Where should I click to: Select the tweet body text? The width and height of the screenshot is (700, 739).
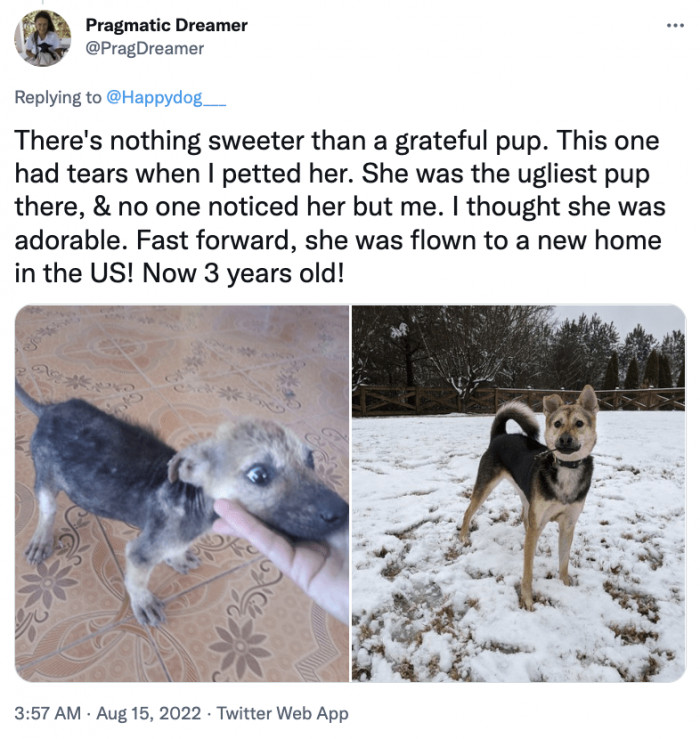340,207
